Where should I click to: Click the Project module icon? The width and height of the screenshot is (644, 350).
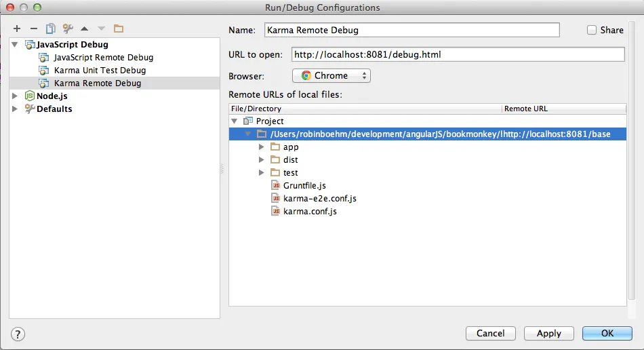click(x=247, y=121)
